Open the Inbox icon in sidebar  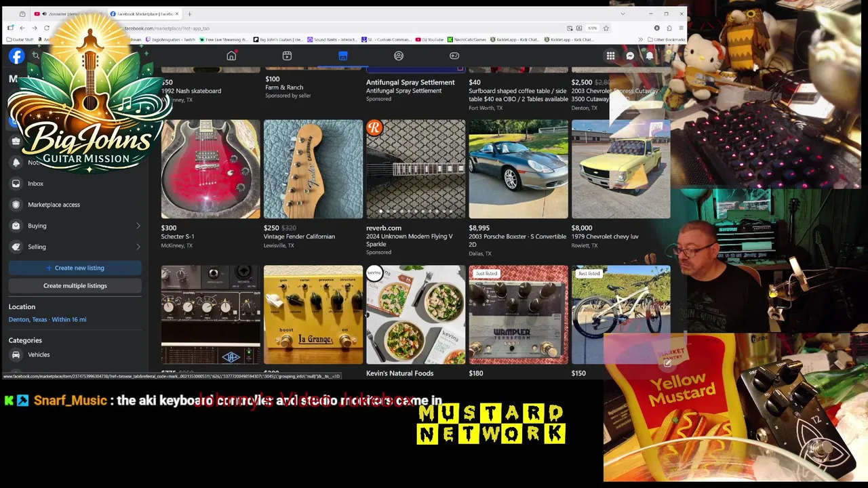tap(16, 184)
